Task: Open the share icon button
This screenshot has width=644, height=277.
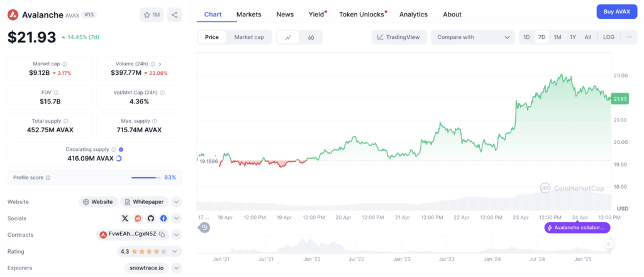Action: [175, 15]
